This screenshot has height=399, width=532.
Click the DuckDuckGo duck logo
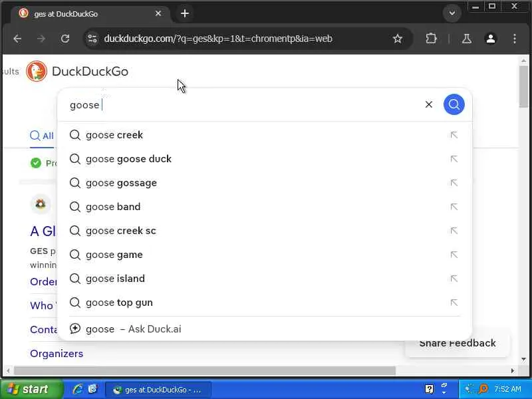click(37, 71)
